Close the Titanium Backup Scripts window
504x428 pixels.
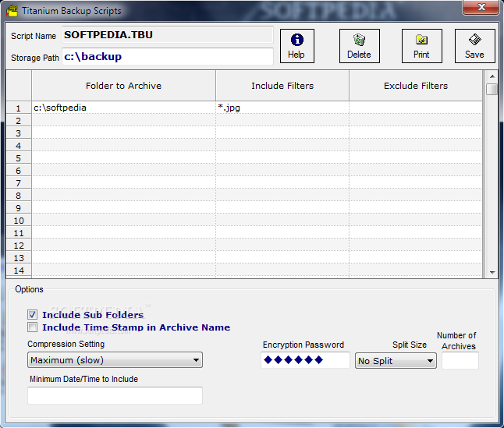(481, 7)
